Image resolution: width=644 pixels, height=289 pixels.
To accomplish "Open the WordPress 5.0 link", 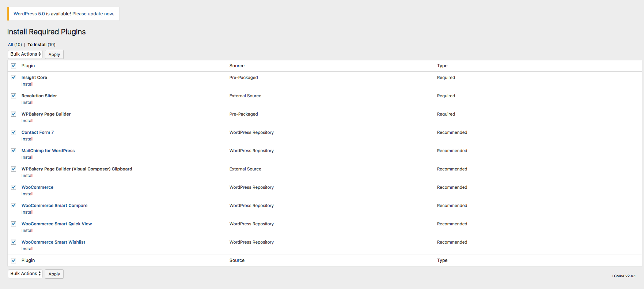I will point(29,14).
